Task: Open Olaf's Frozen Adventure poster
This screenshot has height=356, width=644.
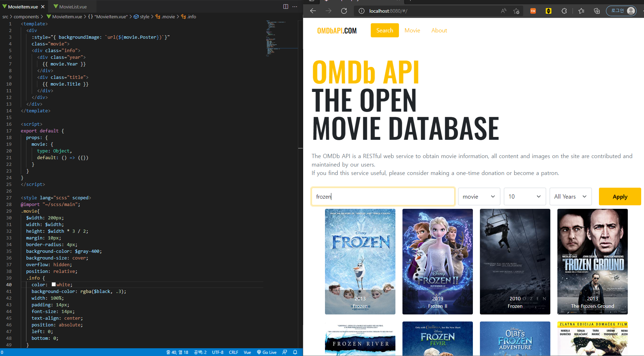Action: pos(515,338)
